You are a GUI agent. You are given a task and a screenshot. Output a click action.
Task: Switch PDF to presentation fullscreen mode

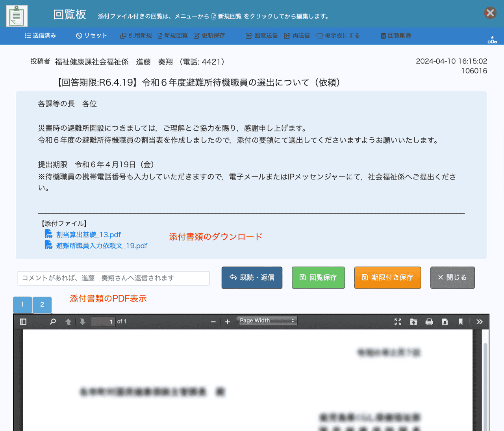click(x=398, y=322)
